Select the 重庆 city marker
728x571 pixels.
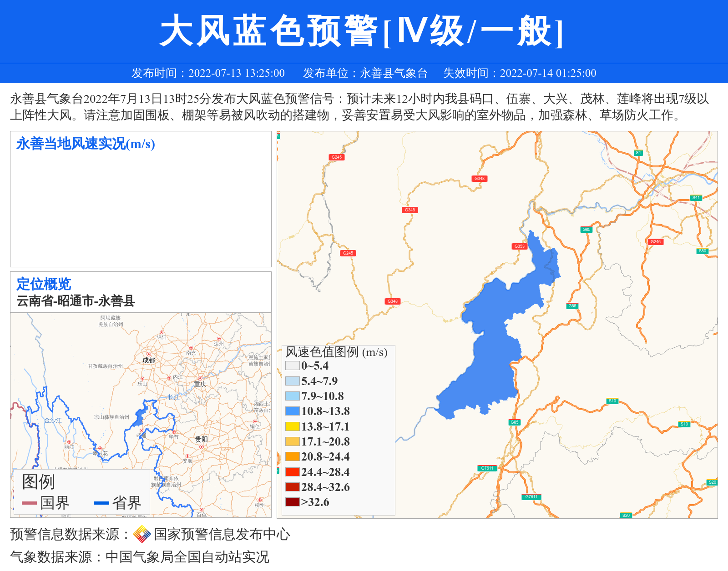click(x=200, y=378)
